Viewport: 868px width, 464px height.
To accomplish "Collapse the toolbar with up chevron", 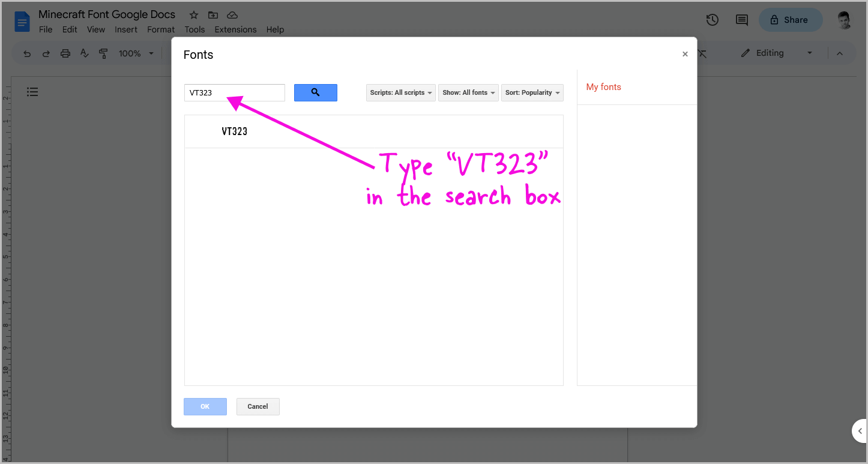I will click(x=840, y=53).
